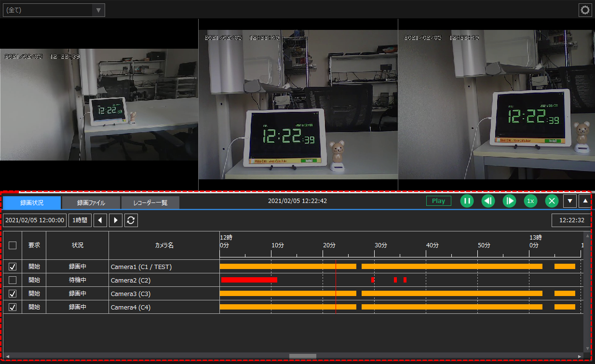This screenshot has width=595, height=364.
Task: Stop playback using the green X icon
Action: [552, 201]
